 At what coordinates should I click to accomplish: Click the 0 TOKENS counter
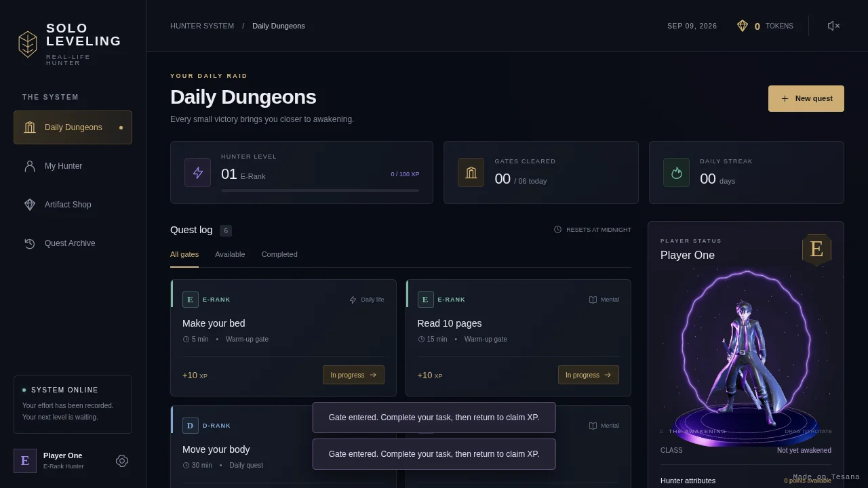coord(774,26)
